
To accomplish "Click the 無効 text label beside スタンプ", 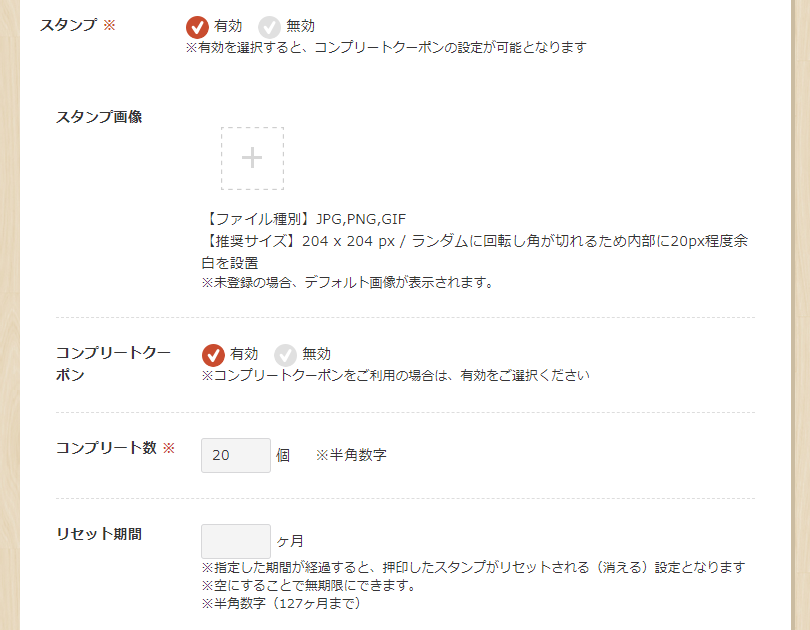I will pyautogui.click(x=300, y=26).
